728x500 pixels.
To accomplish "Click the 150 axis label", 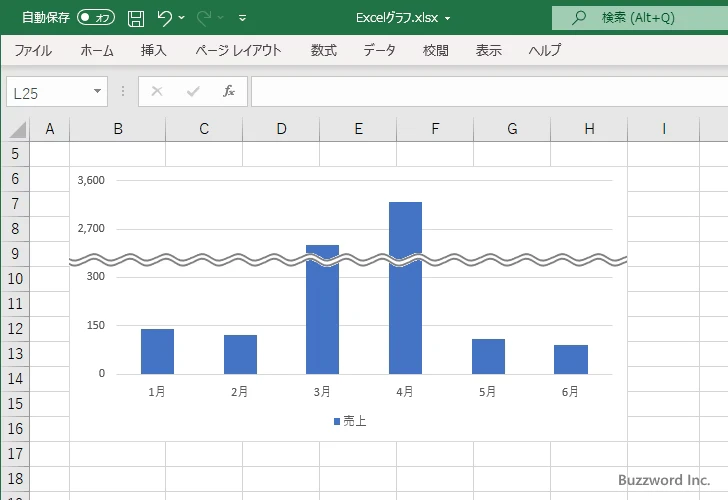I will pyautogui.click(x=96, y=325).
